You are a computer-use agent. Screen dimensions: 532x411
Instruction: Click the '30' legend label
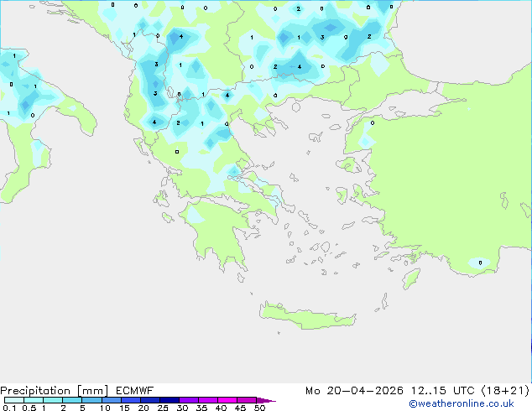[x=182, y=408]
